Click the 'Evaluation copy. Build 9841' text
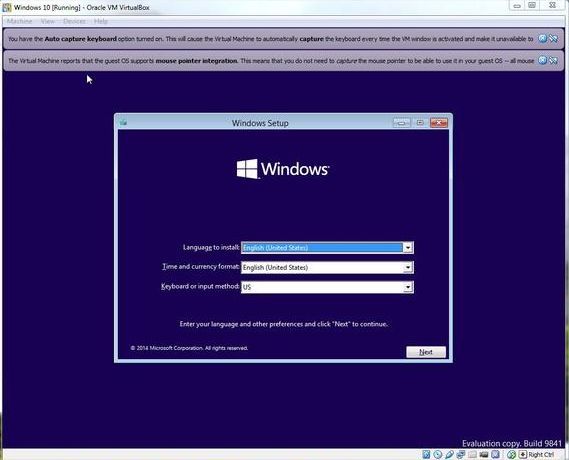The width and height of the screenshot is (569, 460). pos(512,443)
